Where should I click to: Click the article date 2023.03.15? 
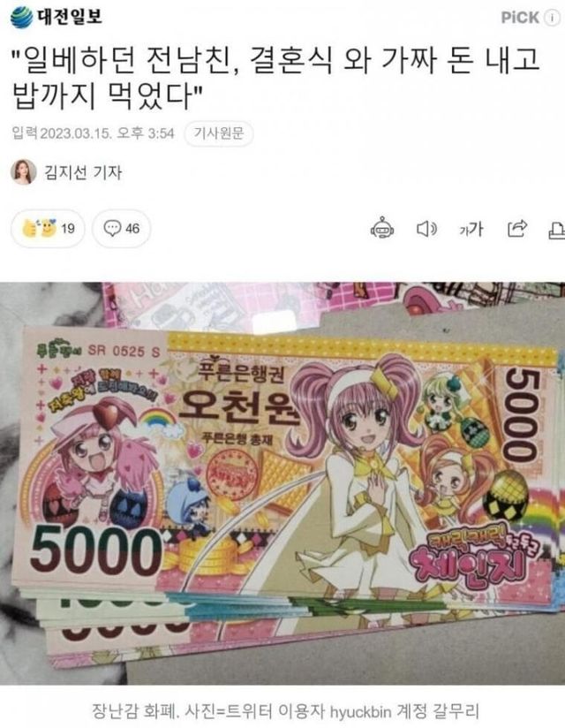76,133
